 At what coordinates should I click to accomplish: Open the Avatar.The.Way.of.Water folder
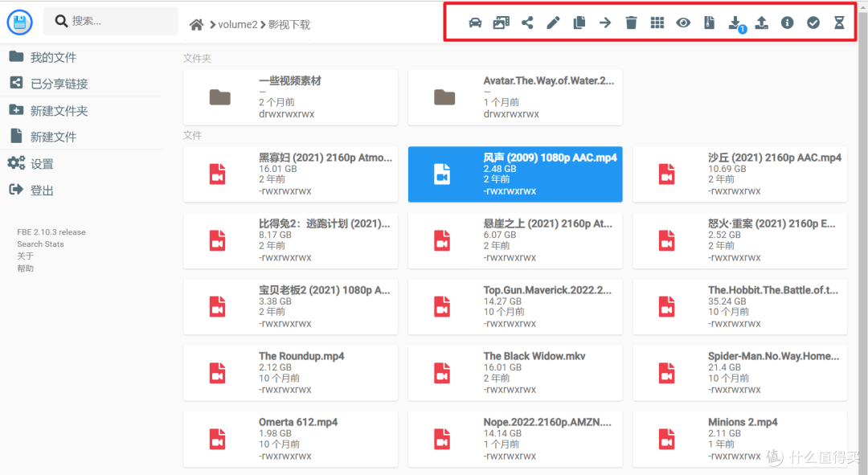coord(515,97)
